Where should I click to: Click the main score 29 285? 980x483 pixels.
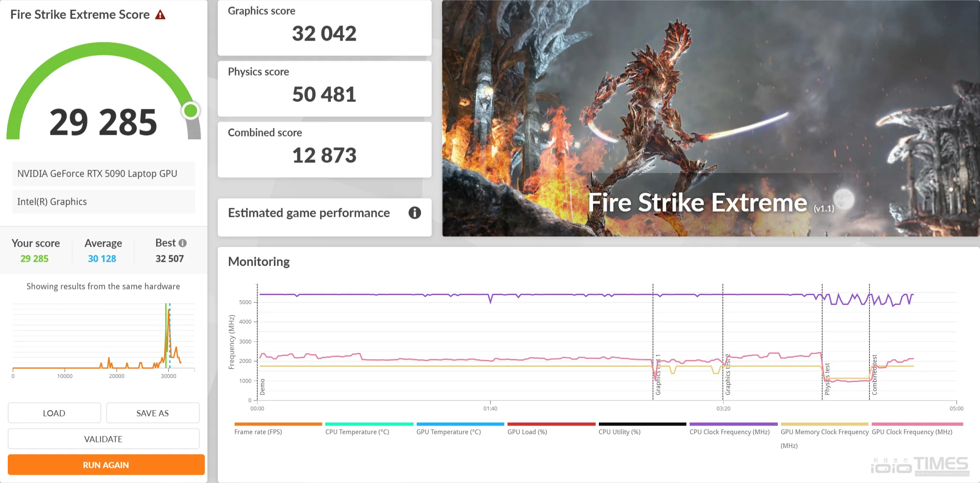tap(103, 122)
